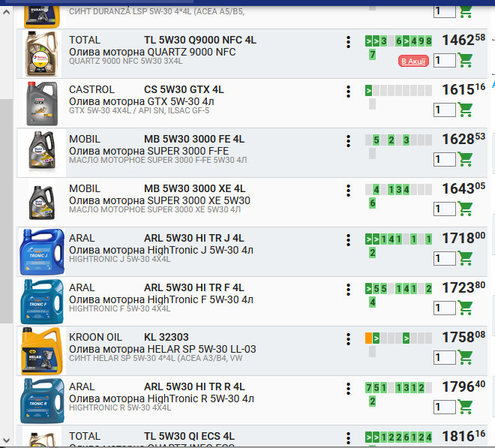Add Aral HighTronic F to cart

465,308
